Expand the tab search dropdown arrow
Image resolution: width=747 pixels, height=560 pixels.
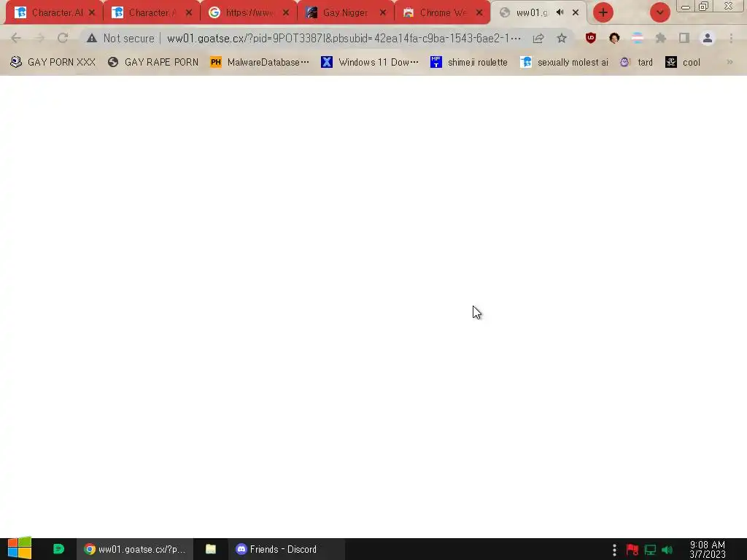pyautogui.click(x=659, y=13)
